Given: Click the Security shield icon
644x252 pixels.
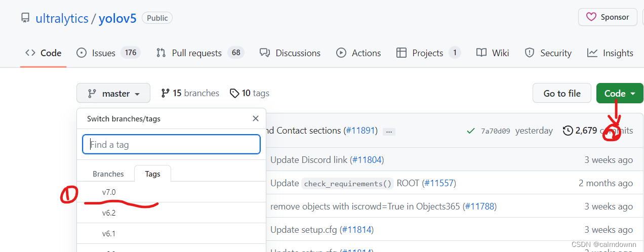Looking at the screenshot, I should point(530,53).
